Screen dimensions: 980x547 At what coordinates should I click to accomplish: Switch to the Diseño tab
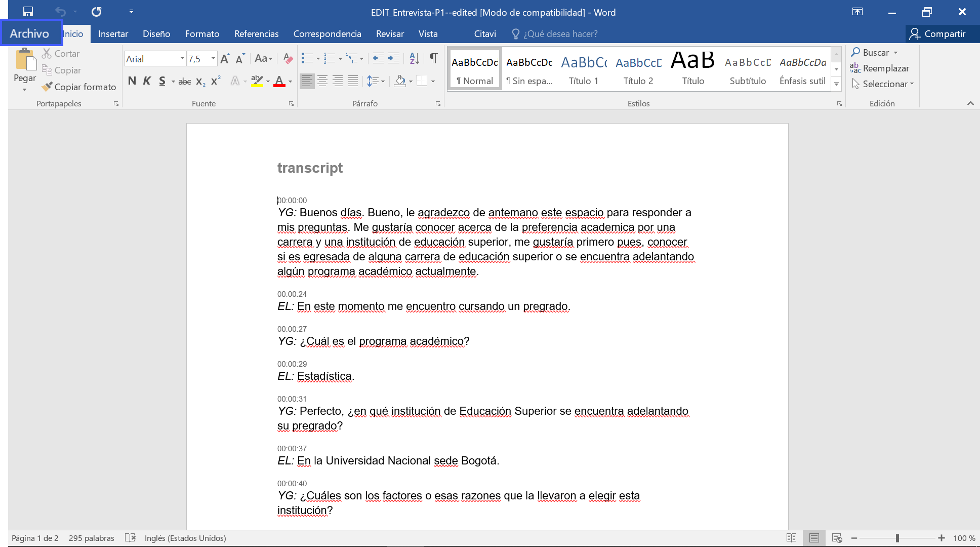(x=156, y=33)
